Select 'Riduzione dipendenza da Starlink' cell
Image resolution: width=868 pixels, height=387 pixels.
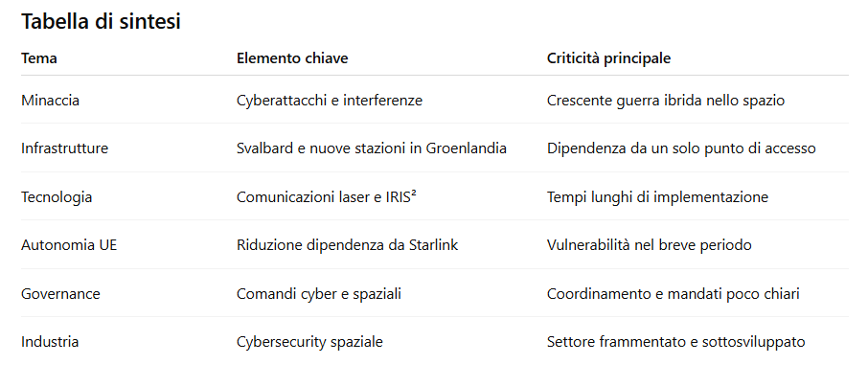click(x=347, y=245)
